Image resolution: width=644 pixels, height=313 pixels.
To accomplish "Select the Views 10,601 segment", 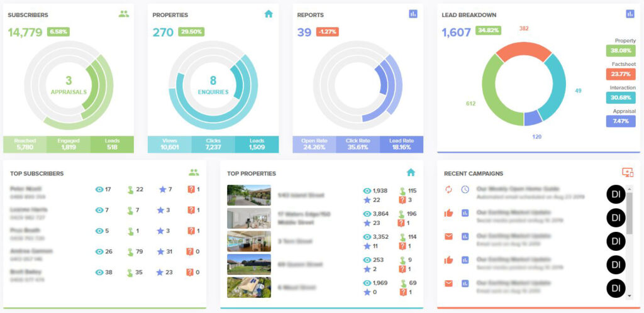I will tap(170, 145).
